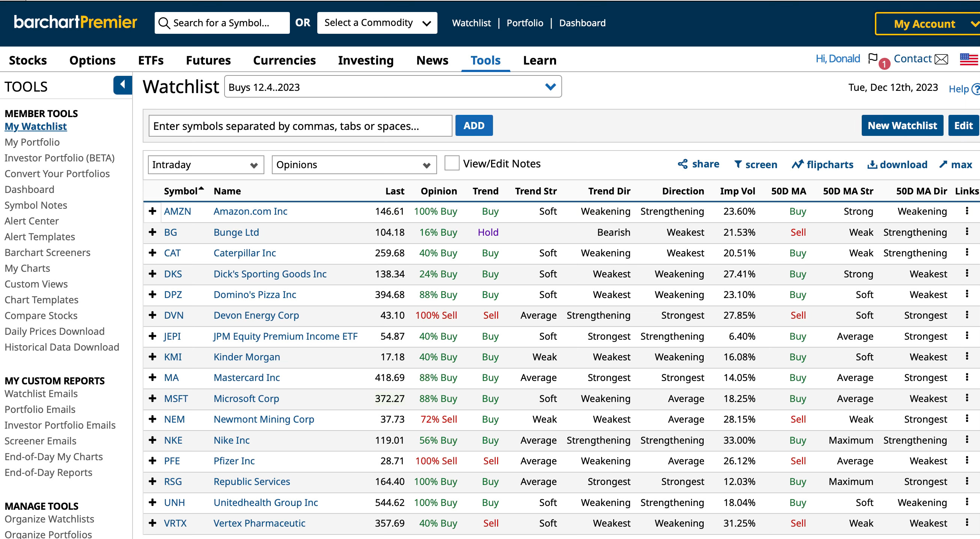Click Hi, Donald greeting link
This screenshot has height=539, width=980.
(837, 59)
